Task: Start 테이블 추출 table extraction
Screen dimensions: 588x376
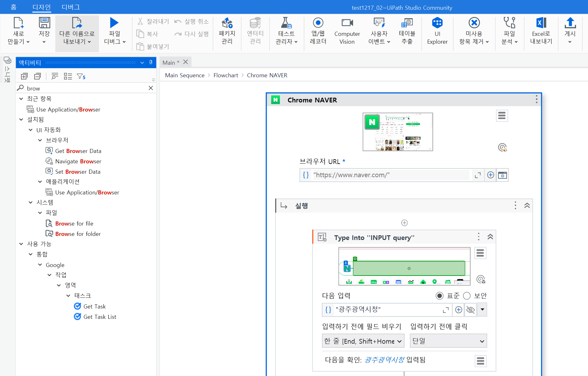Action: [x=407, y=31]
